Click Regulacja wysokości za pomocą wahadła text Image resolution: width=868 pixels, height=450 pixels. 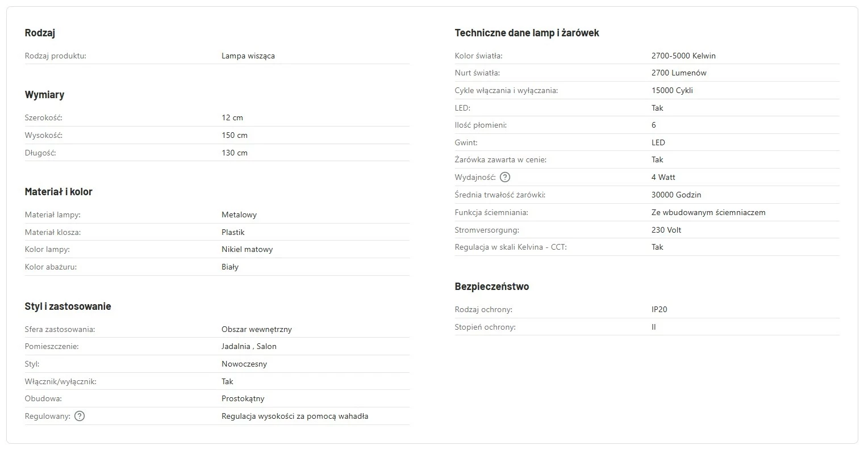(295, 416)
